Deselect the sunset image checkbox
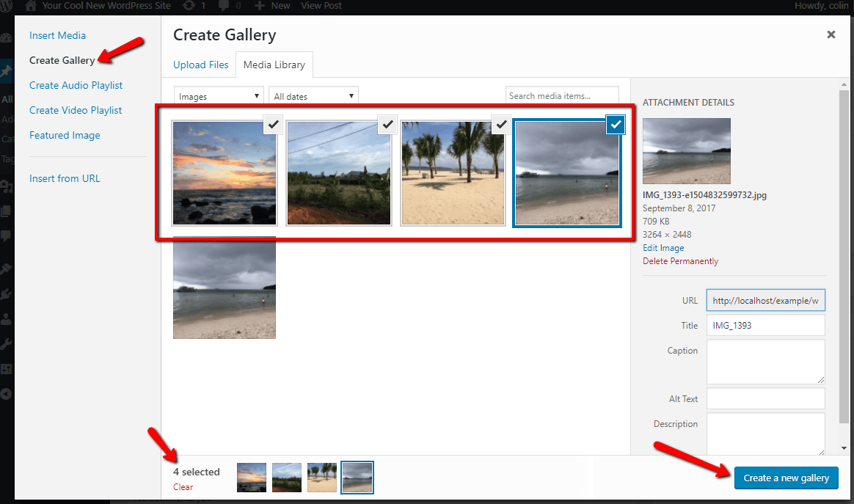854x504 pixels. (273, 125)
